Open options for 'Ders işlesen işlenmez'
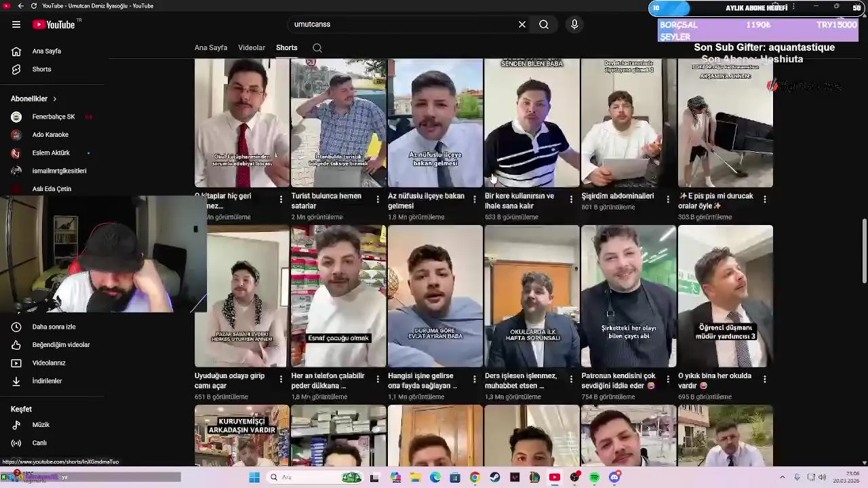The image size is (868, 488). 571,379
